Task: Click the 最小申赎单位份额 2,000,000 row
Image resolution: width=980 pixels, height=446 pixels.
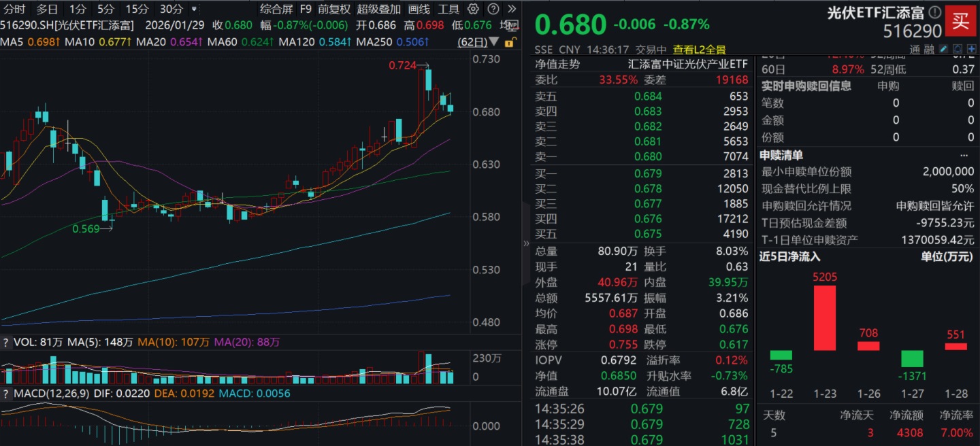Action: click(x=868, y=172)
